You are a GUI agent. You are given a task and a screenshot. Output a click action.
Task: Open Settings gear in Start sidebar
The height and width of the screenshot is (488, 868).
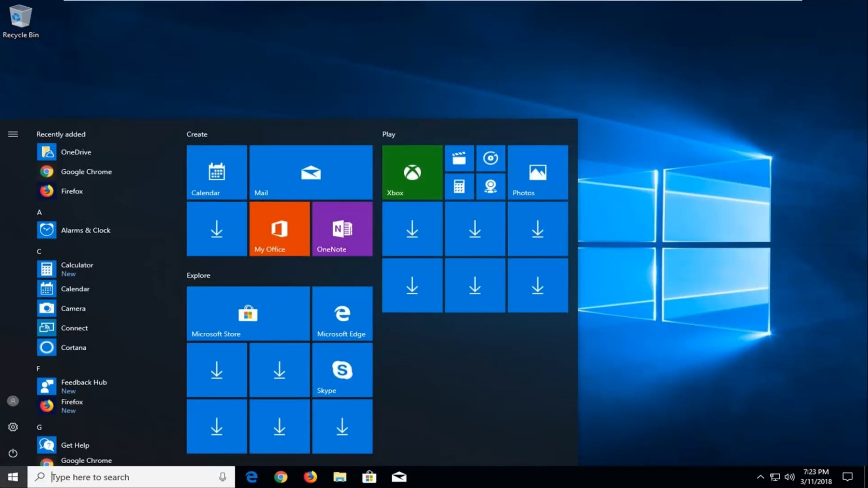click(x=13, y=427)
